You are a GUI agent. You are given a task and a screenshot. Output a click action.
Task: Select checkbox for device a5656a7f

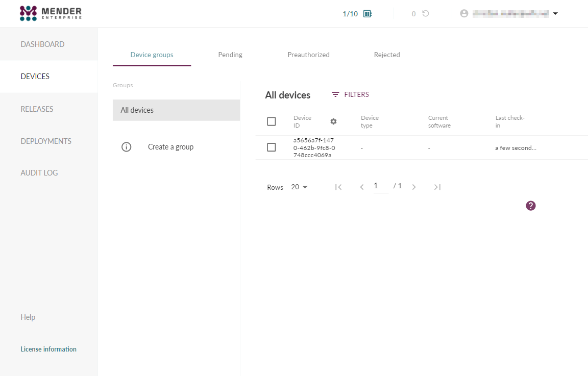point(272,147)
